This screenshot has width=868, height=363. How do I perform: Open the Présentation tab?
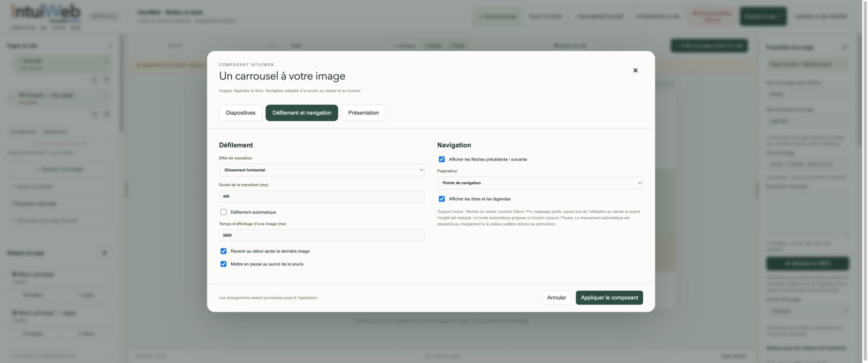[363, 113]
